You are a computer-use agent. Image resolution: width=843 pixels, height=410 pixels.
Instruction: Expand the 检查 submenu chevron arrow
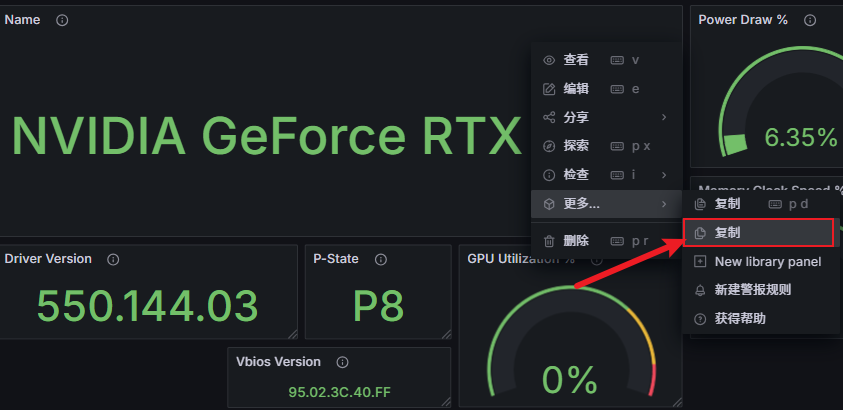click(665, 175)
